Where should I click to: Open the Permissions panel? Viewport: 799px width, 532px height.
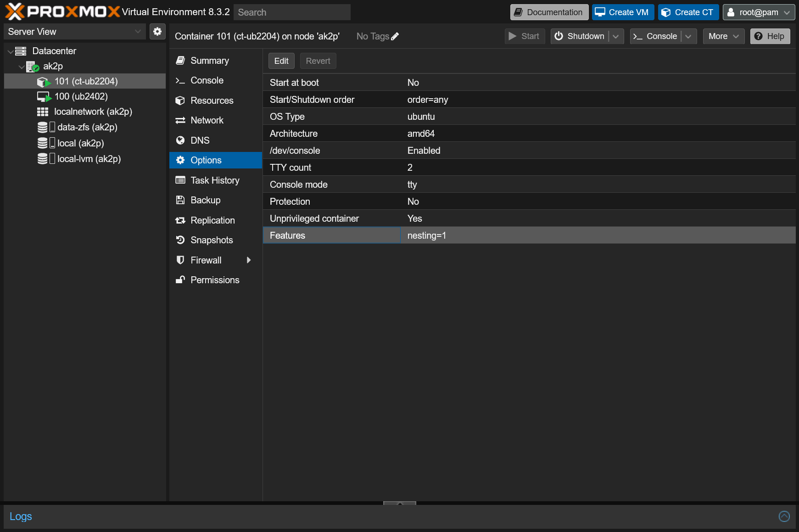(215, 280)
